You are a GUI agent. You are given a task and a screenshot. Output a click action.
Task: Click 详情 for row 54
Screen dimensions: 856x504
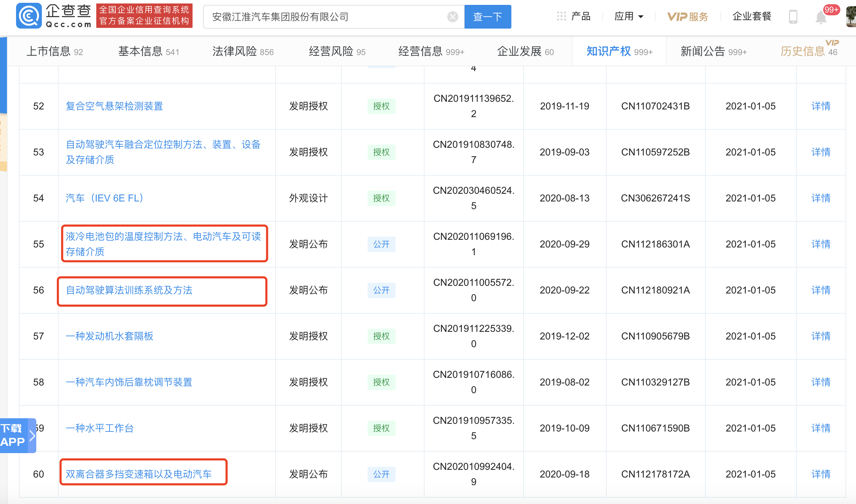click(821, 198)
